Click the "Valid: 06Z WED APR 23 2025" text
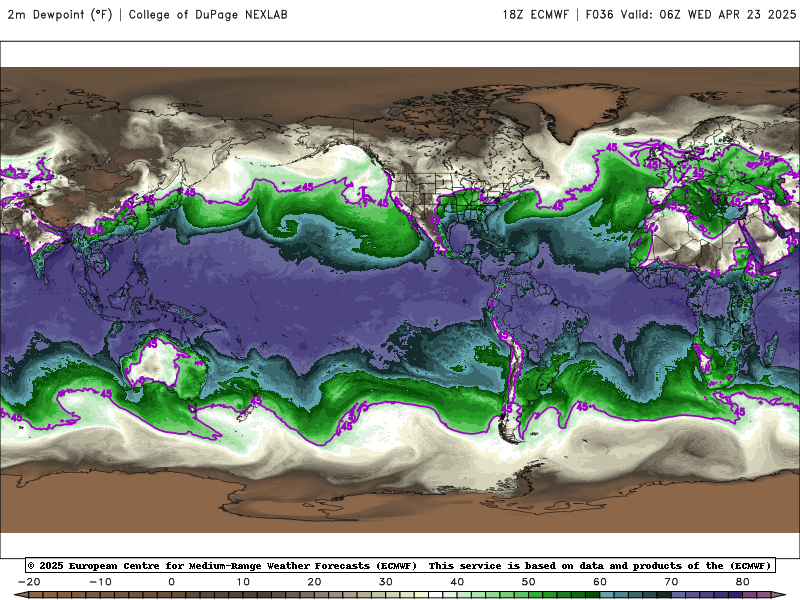This screenshot has width=800, height=600. point(708,14)
